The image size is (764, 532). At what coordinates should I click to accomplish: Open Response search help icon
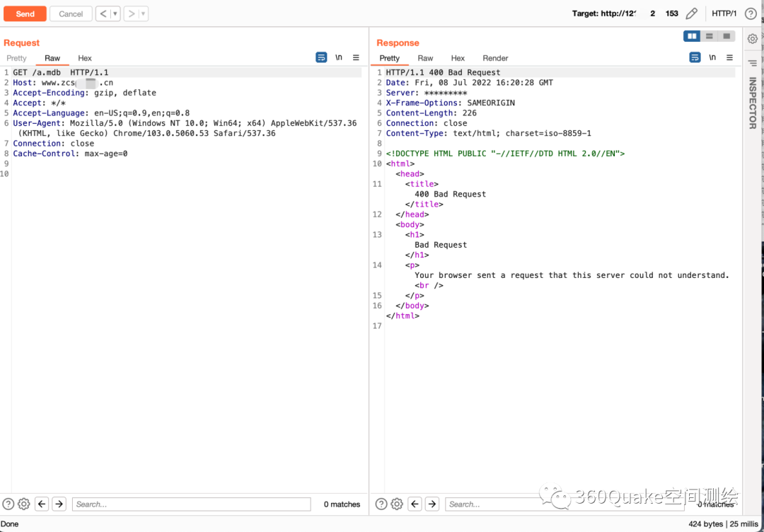click(381, 504)
